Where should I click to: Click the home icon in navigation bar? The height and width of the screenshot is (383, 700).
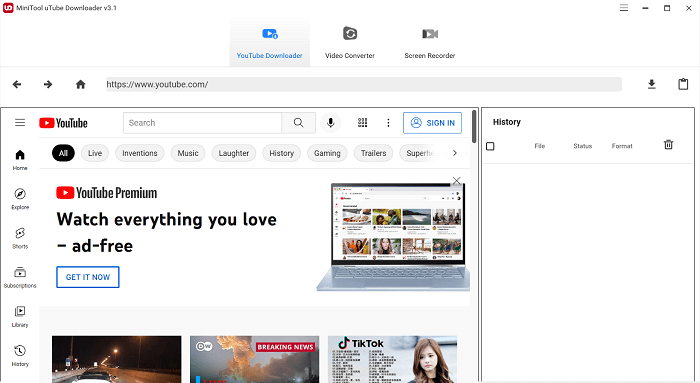coord(80,84)
